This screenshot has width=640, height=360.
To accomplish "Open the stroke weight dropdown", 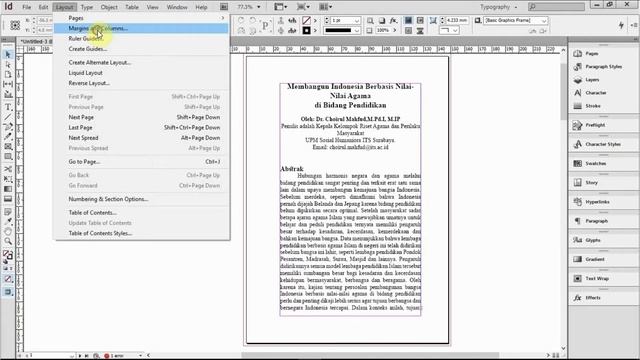I will [357, 20].
